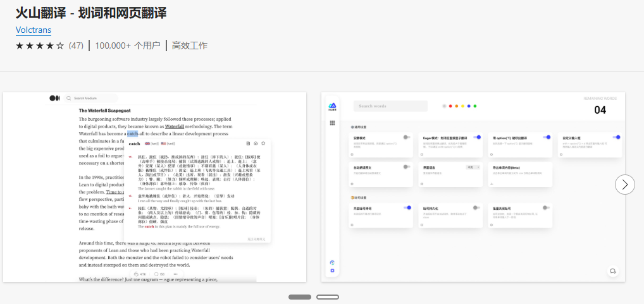Open the Volctrans publisher link
644x304 pixels.
point(34,30)
